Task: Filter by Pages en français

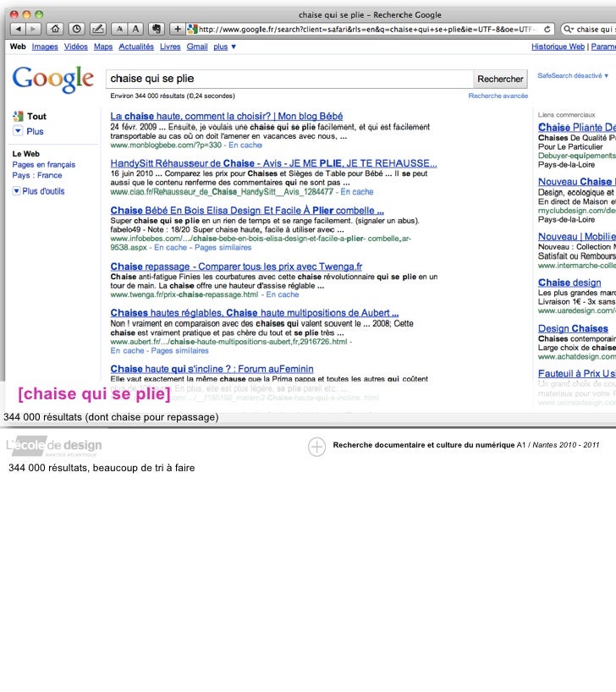Action: (x=44, y=165)
